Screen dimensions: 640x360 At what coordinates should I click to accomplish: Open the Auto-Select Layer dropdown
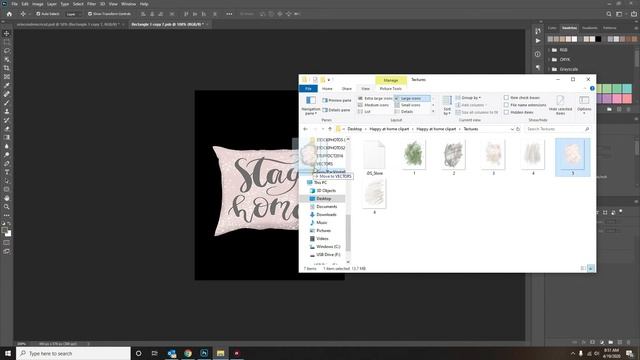point(73,14)
